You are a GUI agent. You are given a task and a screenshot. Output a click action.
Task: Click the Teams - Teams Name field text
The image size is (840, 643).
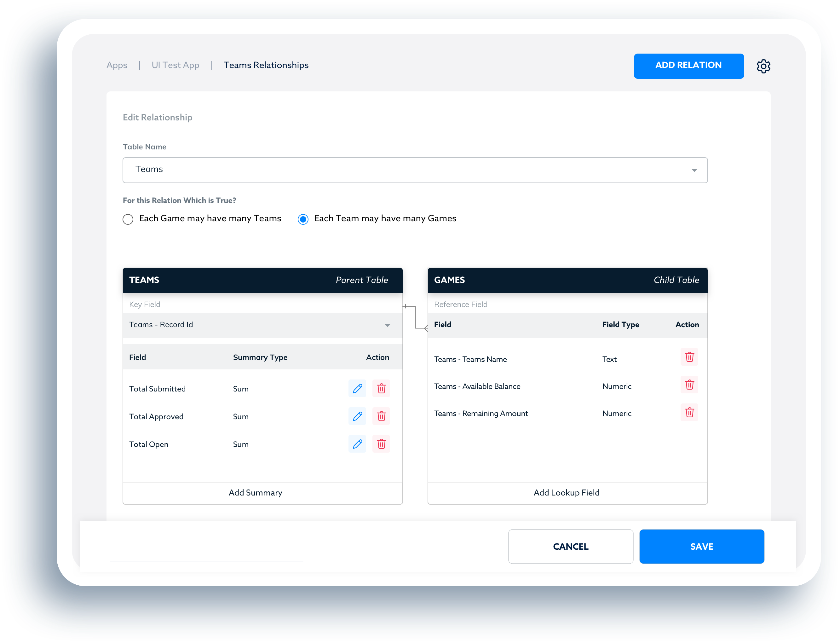coord(470,359)
